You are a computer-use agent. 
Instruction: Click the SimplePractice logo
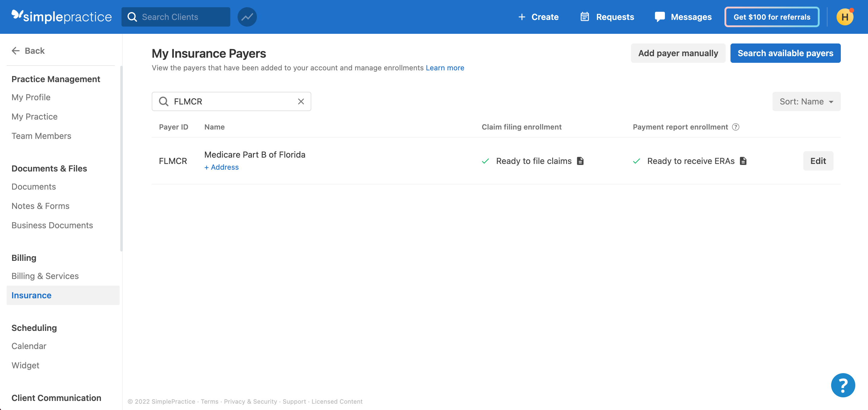pyautogui.click(x=62, y=17)
